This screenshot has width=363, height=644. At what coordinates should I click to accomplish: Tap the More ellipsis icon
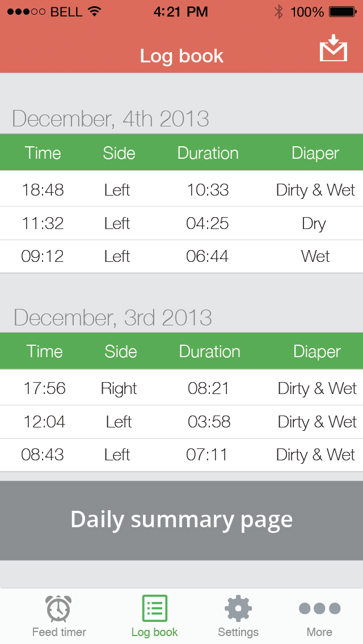coord(319,607)
